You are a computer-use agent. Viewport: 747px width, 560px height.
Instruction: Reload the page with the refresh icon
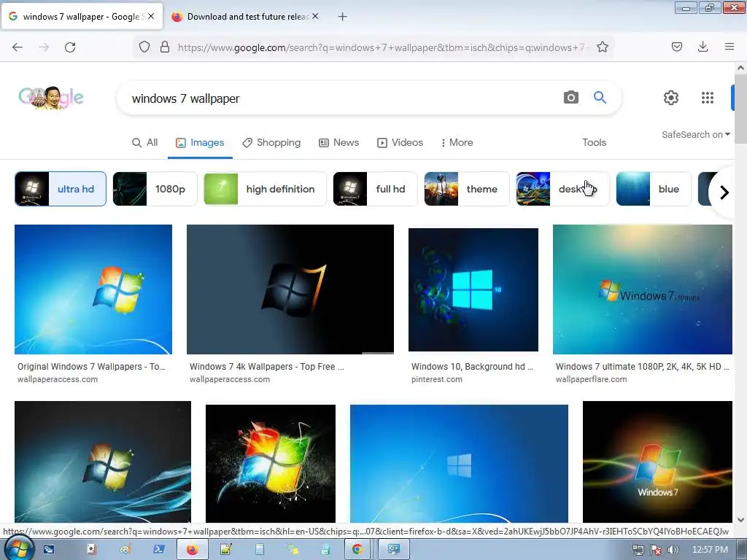70,47
